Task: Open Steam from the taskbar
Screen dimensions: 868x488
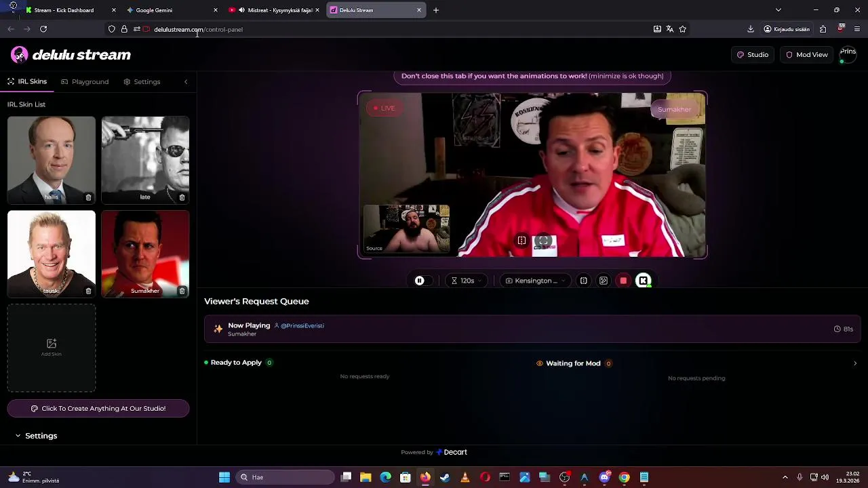Action: point(445,477)
